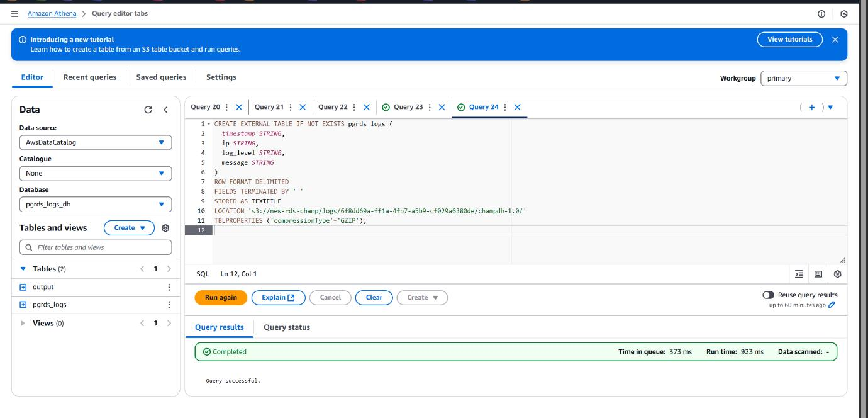
Task: Place cursor on editor line 12
Action: pyautogui.click(x=528, y=230)
